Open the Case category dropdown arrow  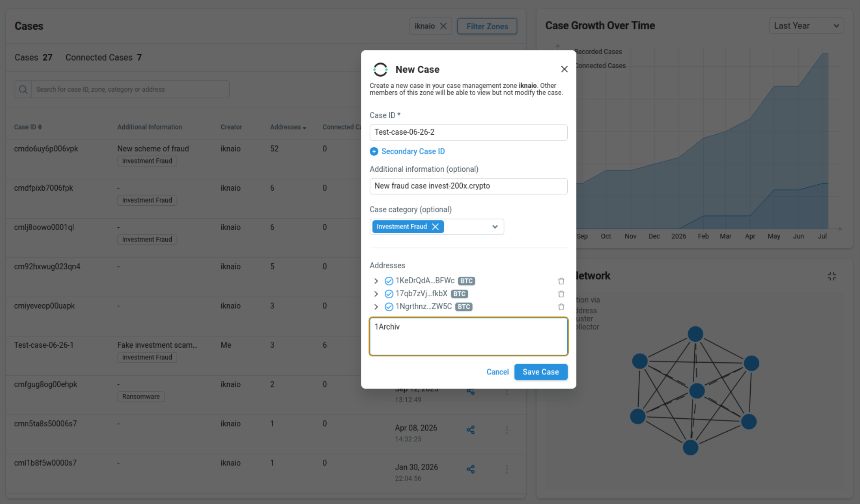495,227
